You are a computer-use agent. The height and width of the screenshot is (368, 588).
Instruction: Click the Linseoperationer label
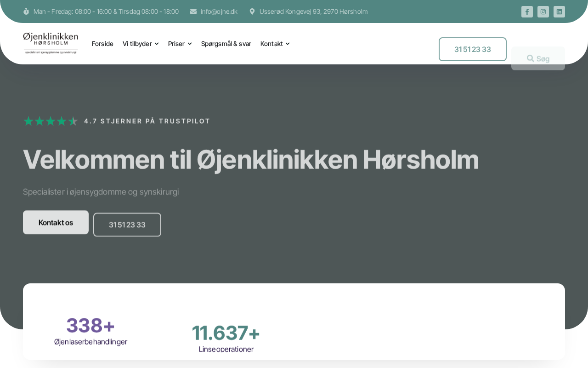[226, 349]
